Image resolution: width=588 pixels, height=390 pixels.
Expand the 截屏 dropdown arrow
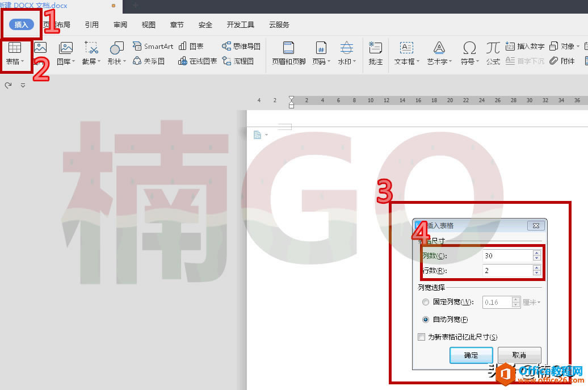point(99,61)
